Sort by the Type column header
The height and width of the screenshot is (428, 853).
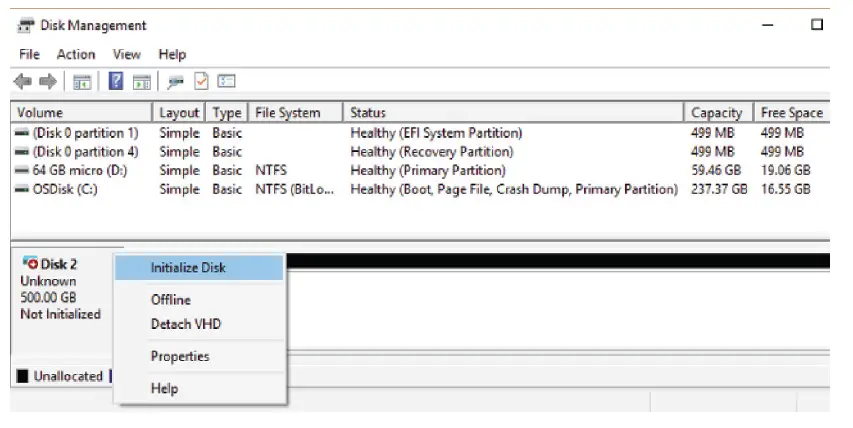(x=227, y=113)
